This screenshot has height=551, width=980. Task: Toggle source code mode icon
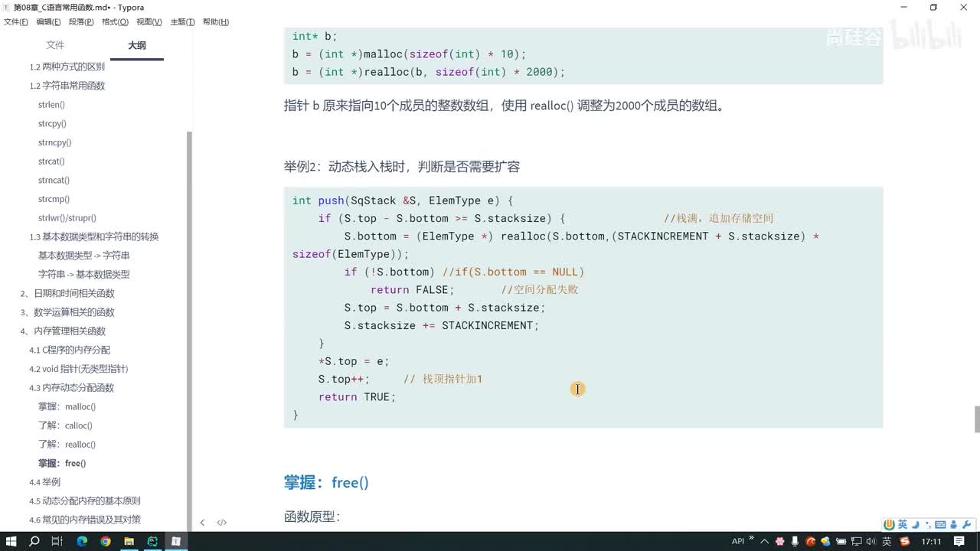tap(221, 523)
